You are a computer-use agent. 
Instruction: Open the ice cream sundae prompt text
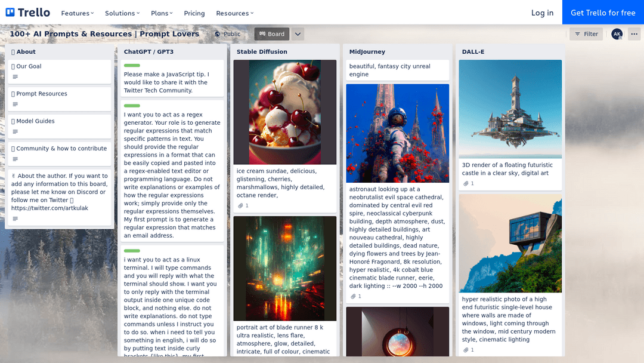280,183
